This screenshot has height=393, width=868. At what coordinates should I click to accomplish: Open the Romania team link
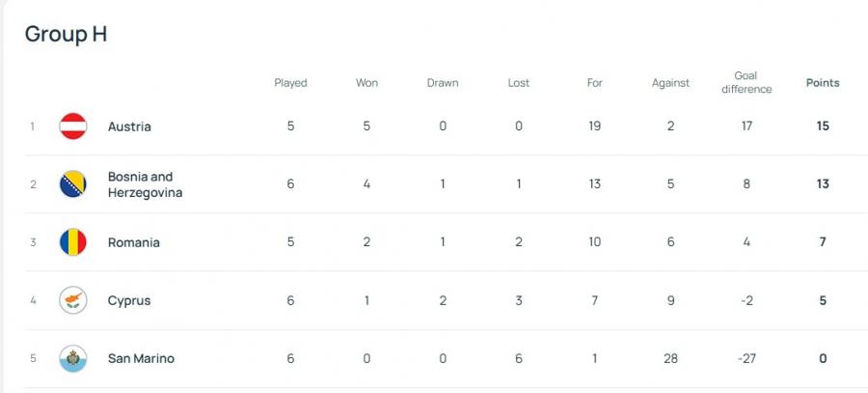click(134, 242)
